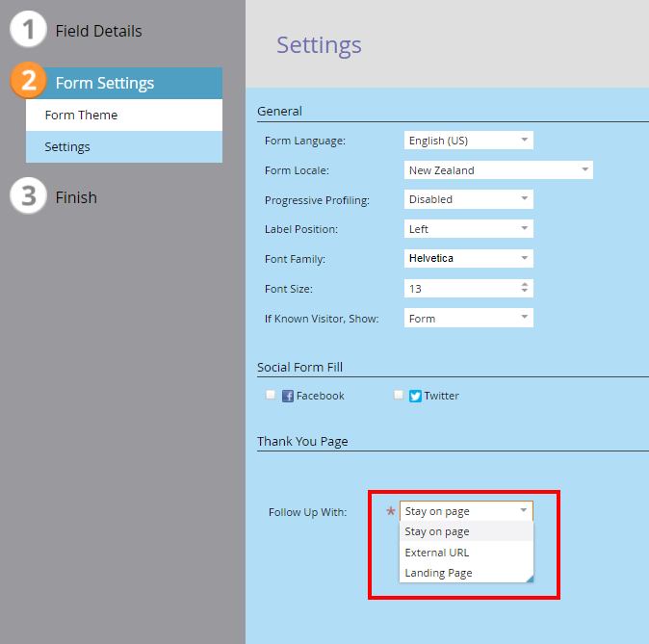The width and height of the screenshot is (649, 644).
Task: Click the Facebook logo icon
Action: pyautogui.click(x=288, y=396)
